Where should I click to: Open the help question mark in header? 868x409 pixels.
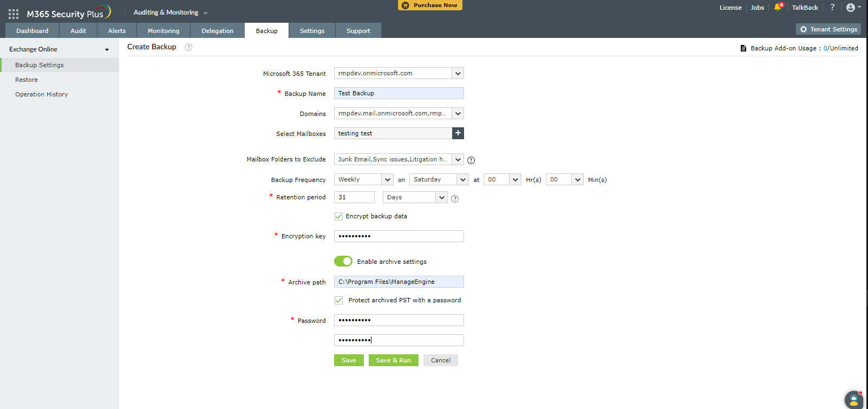(832, 8)
